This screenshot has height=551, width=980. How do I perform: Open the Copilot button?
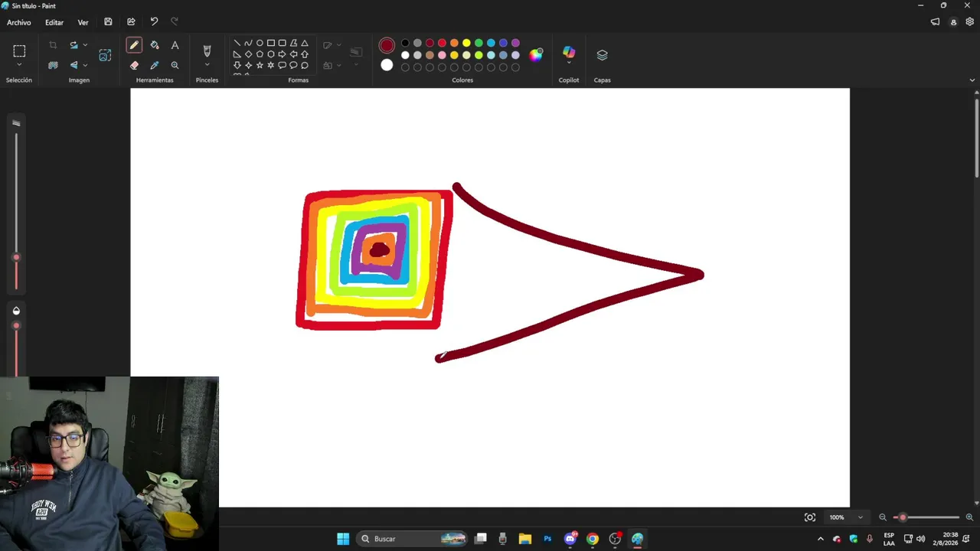tap(569, 51)
